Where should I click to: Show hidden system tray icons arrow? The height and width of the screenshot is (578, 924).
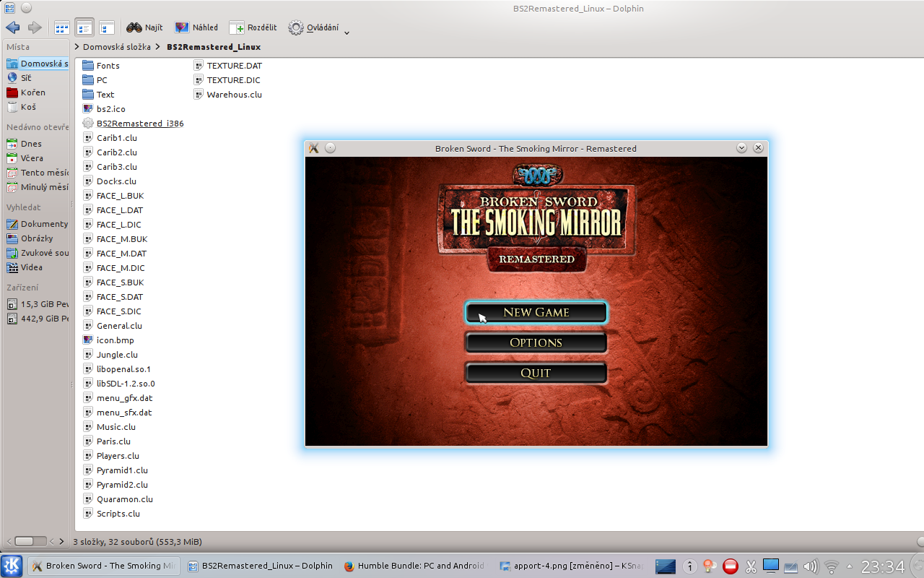click(x=849, y=566)
